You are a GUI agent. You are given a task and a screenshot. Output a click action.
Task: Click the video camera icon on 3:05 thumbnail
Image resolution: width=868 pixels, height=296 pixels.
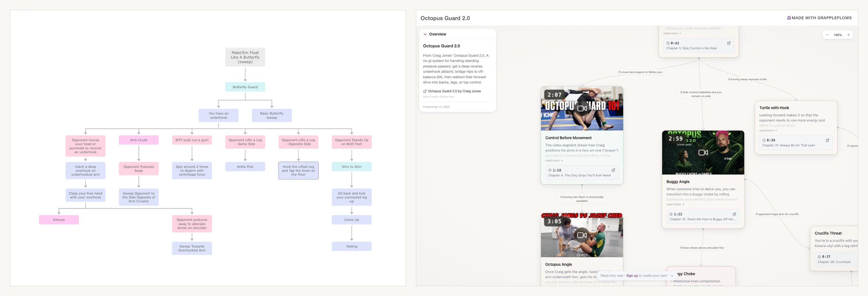(582, 235)
